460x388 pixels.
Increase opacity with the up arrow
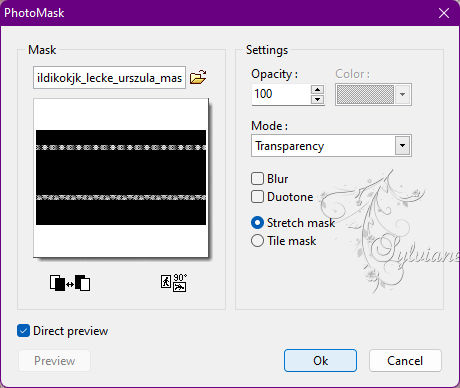(x=317, y=89)
